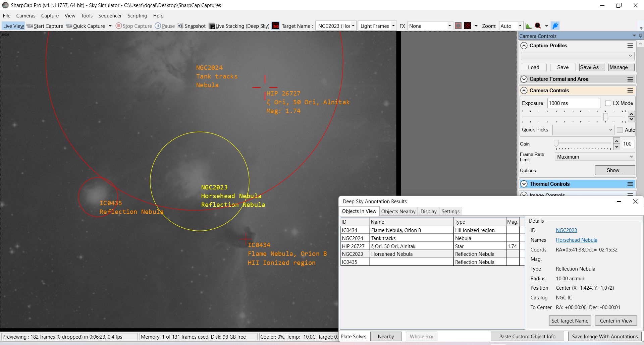Open the Target Name dropdown
Viewport: 644px width, 345px height.
click(353, 26)
